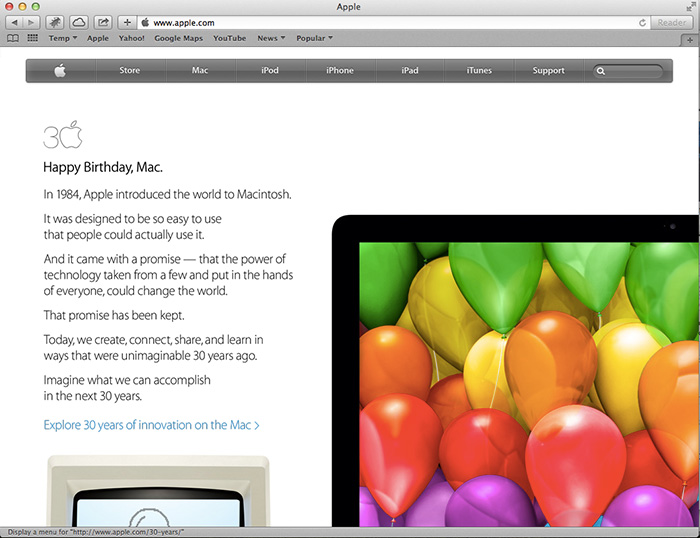Click the plus add-bookmark button
The image size is (700, 538).
[127, 22]
